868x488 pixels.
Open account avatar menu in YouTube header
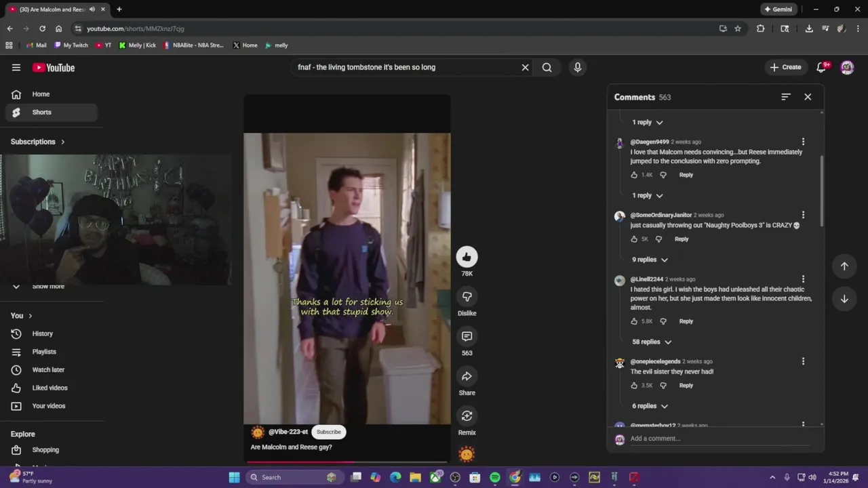click(x=847, y=67)
